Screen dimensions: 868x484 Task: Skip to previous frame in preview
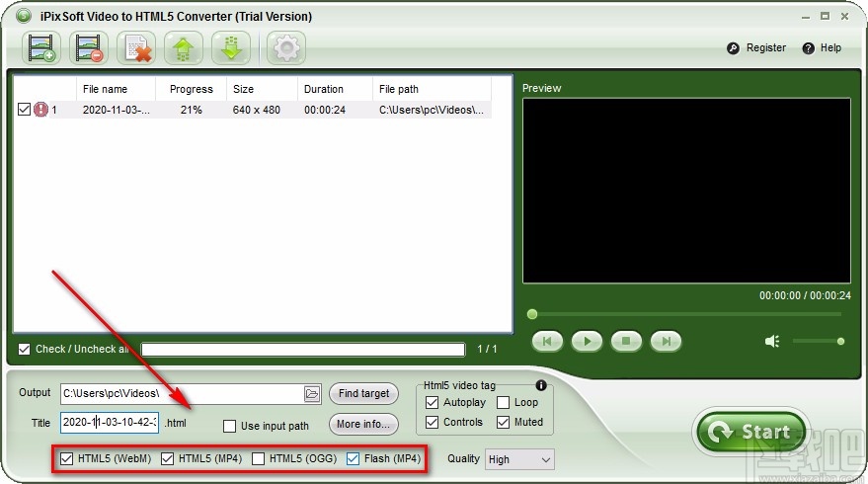coord(547,341)
